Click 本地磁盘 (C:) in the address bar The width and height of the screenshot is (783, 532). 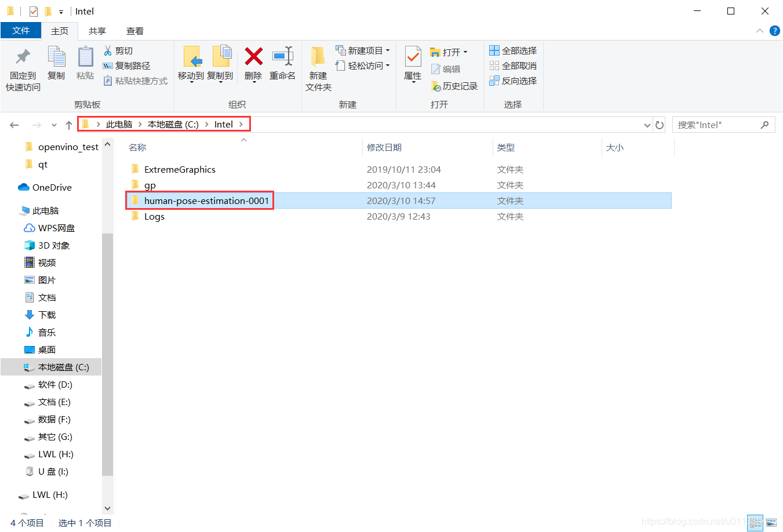pos(173,125)
